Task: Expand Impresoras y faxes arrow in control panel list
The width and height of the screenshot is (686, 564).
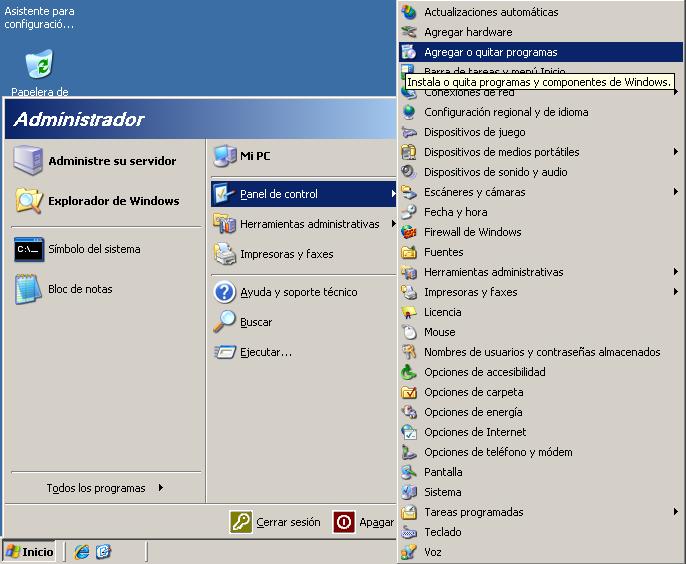Action: (x=676, y=292)
